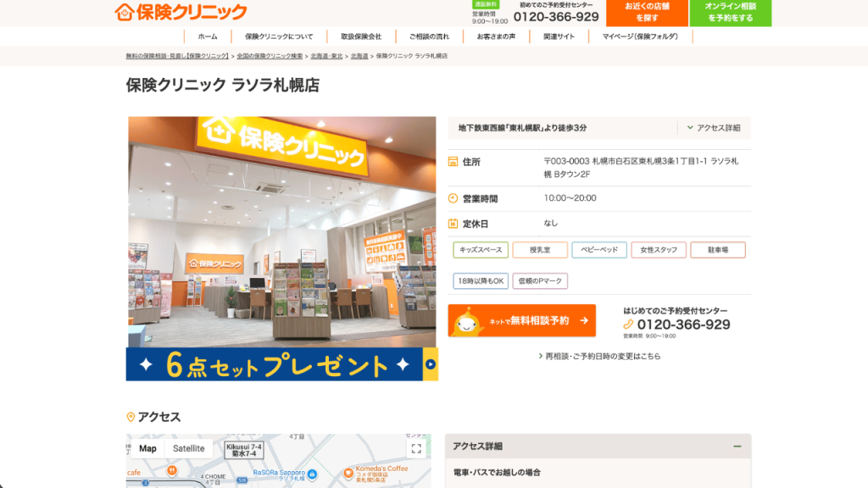The image size is (868, 488).
Task: Switch map to Satellite view
Action: [x=189, y=449]
